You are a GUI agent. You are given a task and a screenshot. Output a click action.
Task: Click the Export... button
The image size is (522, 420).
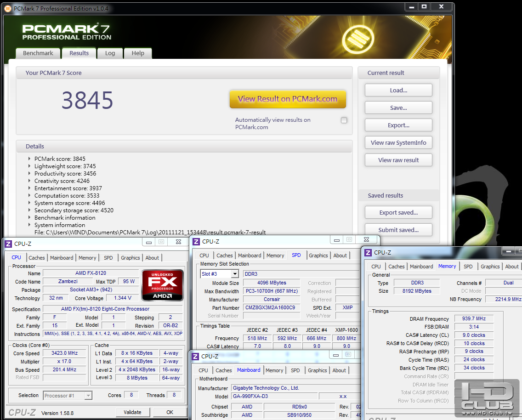point(398,125)
